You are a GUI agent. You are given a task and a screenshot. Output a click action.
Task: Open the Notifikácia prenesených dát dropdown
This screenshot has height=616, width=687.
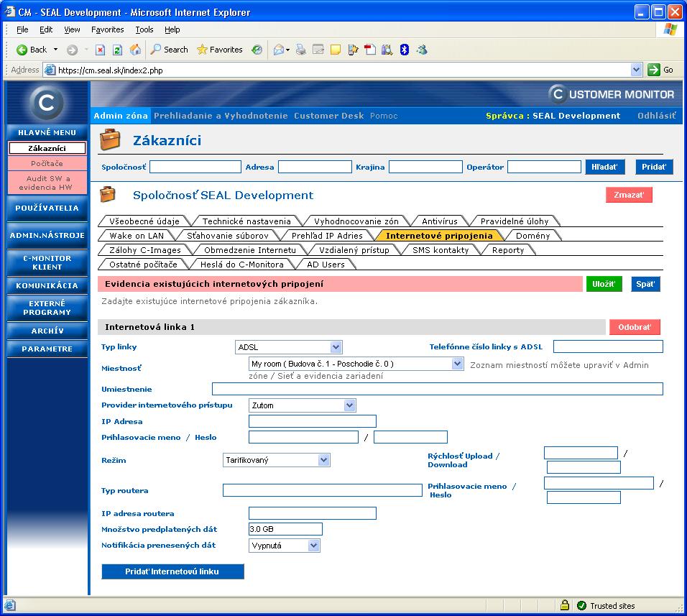click(285, 546)
